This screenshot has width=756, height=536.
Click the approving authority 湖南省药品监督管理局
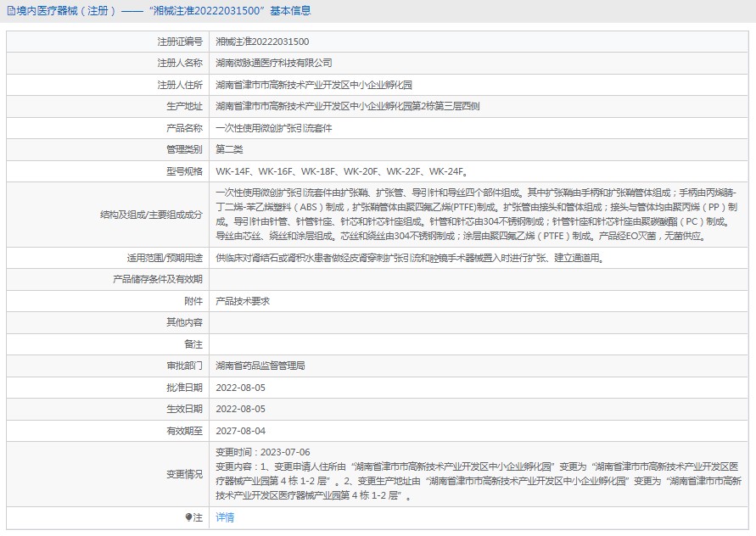[260, 366]
